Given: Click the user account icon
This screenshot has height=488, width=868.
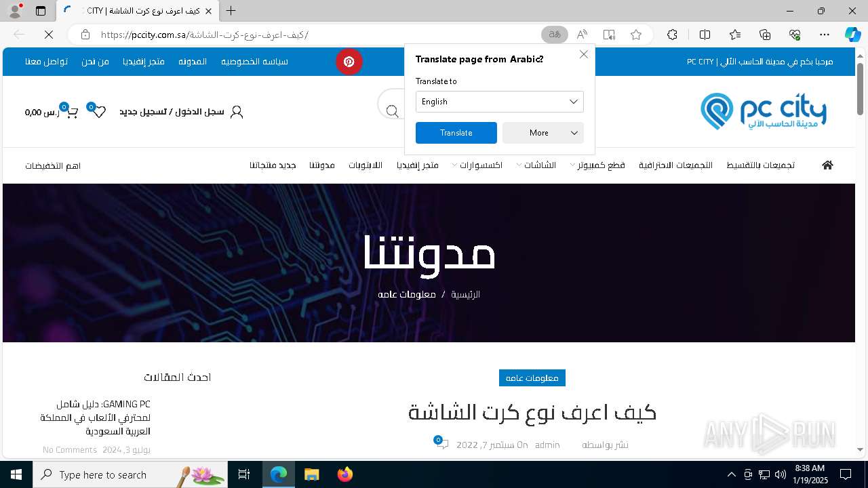Looking at the screenshot, I should coord(237,112).
